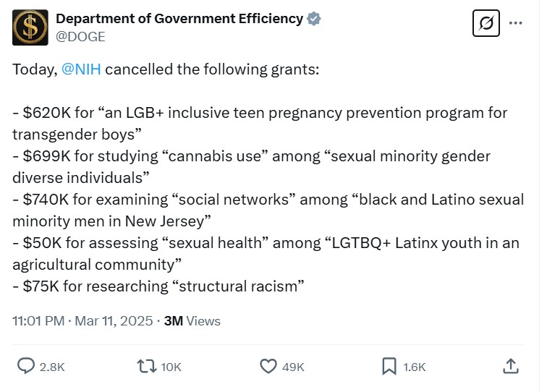Viewport: 547px width, 392px height.
Task: Click the reply speech bubble icon
Action: point(26,367)
